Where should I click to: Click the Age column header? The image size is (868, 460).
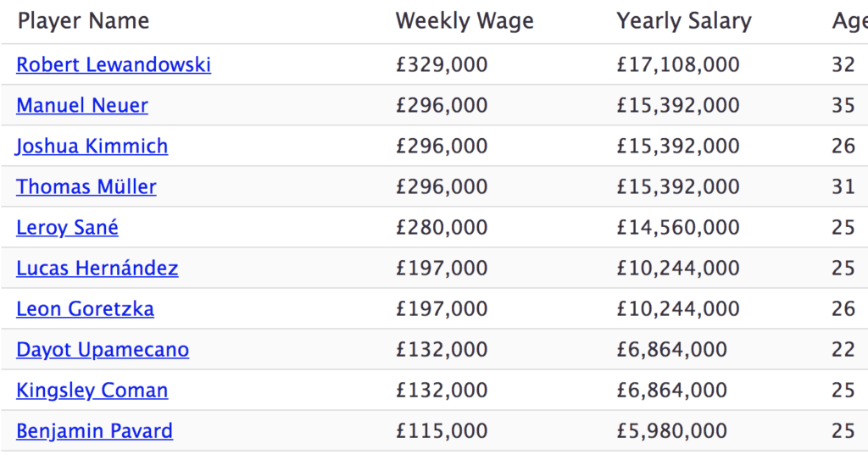click(849, 21)
